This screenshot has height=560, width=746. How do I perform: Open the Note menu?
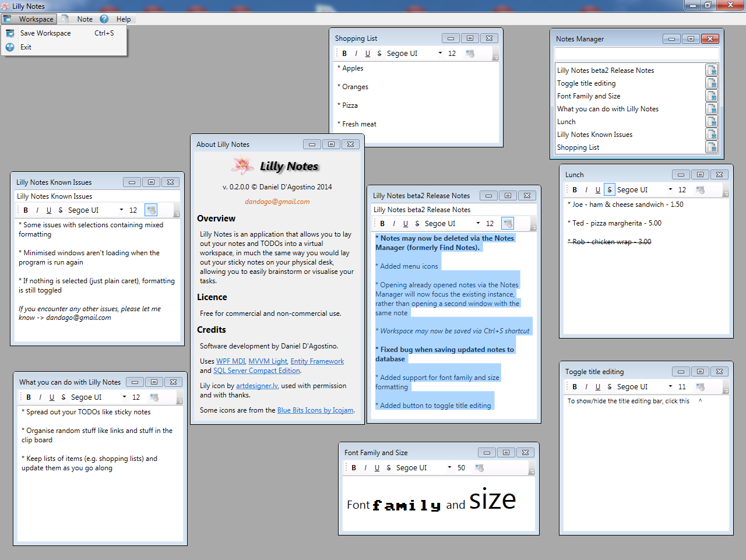(x=85, y=19)
